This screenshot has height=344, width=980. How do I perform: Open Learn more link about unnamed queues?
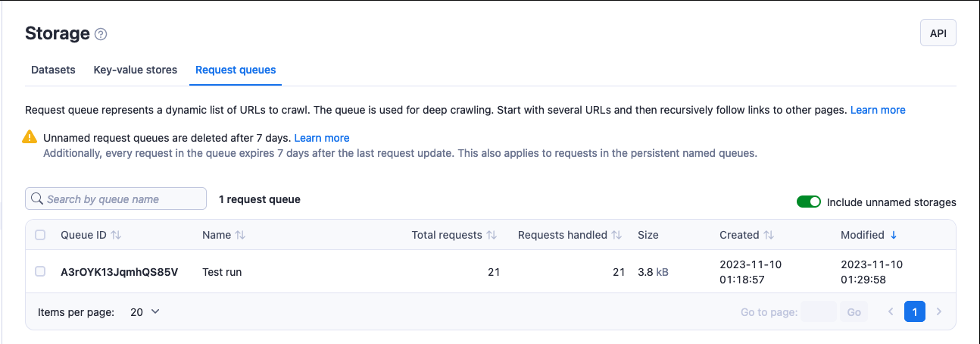322,138
